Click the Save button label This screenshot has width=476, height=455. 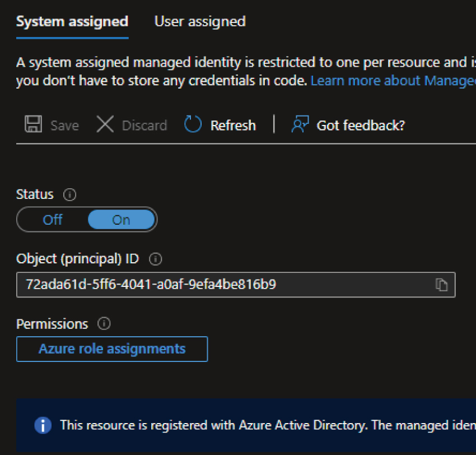64,125
